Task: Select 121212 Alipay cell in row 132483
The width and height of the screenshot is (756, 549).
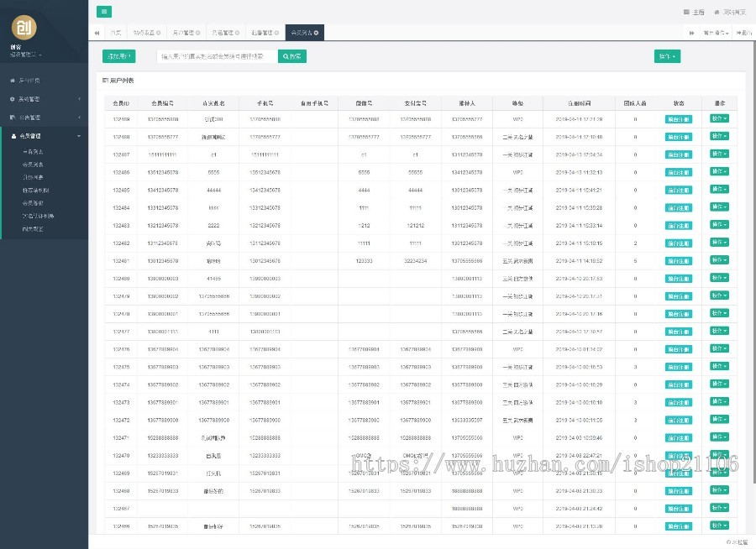Action: pyautogui.click(x=415, y=226)
